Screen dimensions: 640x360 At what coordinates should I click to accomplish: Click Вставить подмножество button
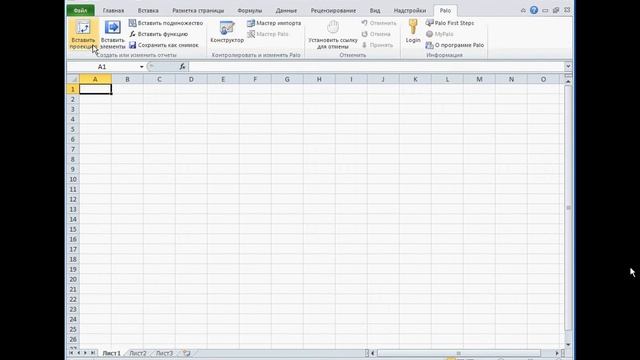tap(166, 23)
